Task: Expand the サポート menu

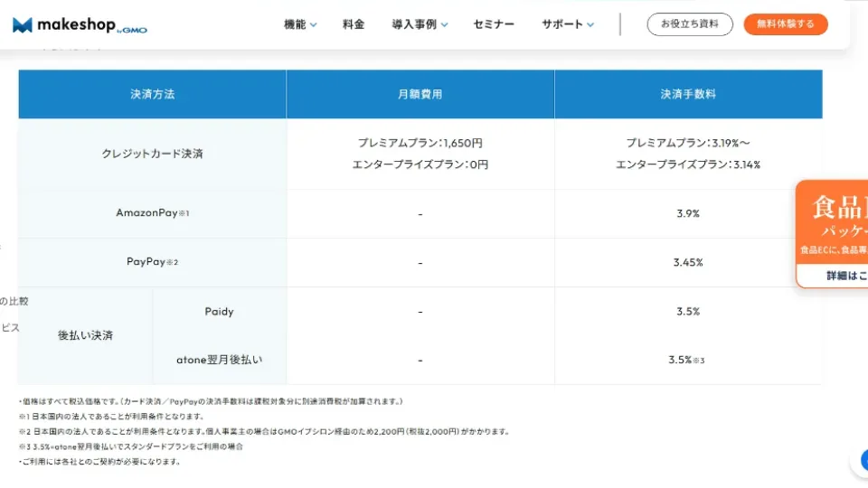Action: click(568, 24)
